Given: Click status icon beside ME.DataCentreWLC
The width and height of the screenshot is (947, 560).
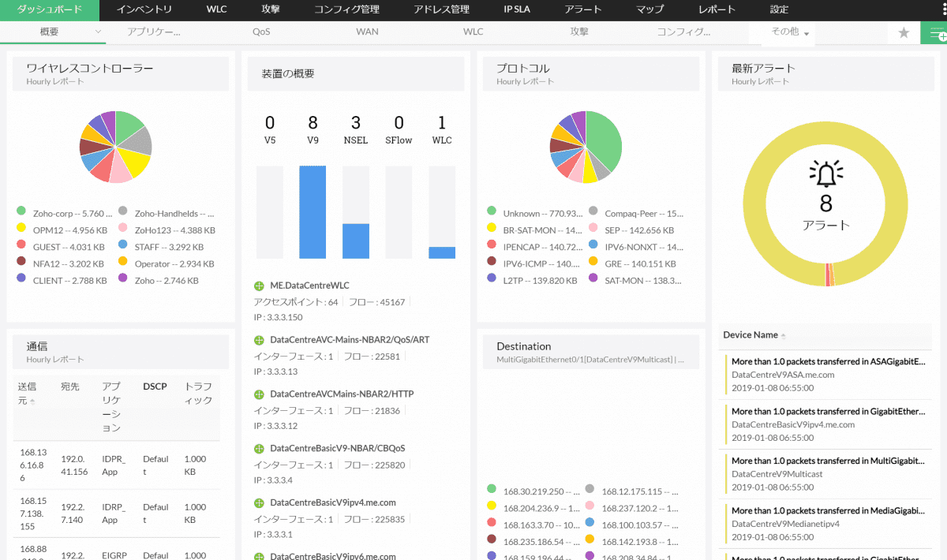Looking at the screenshot, I should pyautogui.click(x=259, y=286).
